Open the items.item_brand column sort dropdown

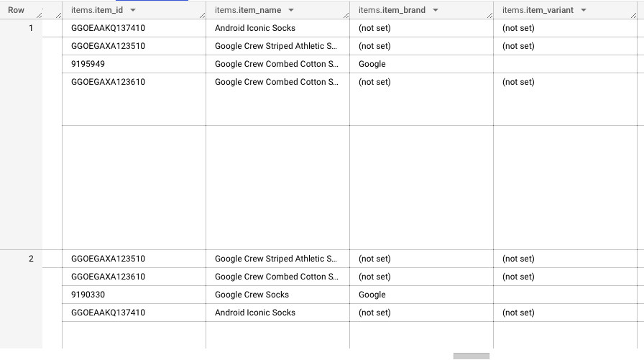tap(436, 10)
